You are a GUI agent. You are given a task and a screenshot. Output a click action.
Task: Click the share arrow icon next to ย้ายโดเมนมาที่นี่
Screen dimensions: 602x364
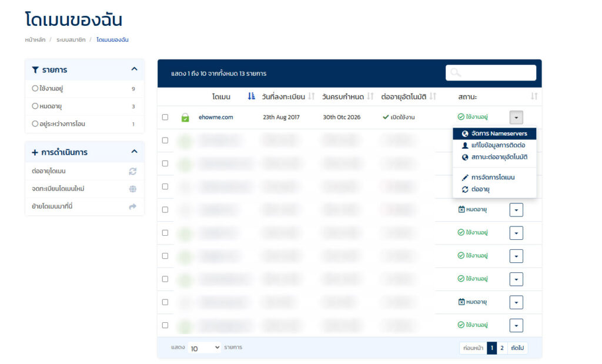[x=133, y=206]
